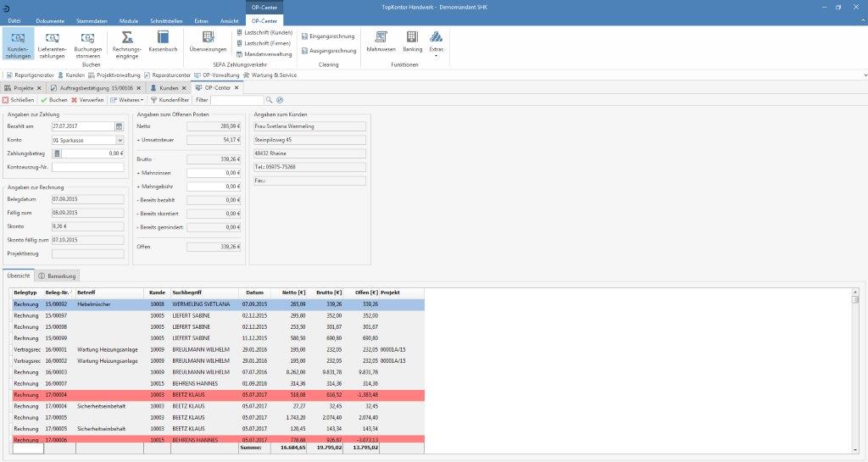This screenshot has height=462, width=868.
Task: Open Rechnungseingänge sigma icon
Action: point(127,44)
